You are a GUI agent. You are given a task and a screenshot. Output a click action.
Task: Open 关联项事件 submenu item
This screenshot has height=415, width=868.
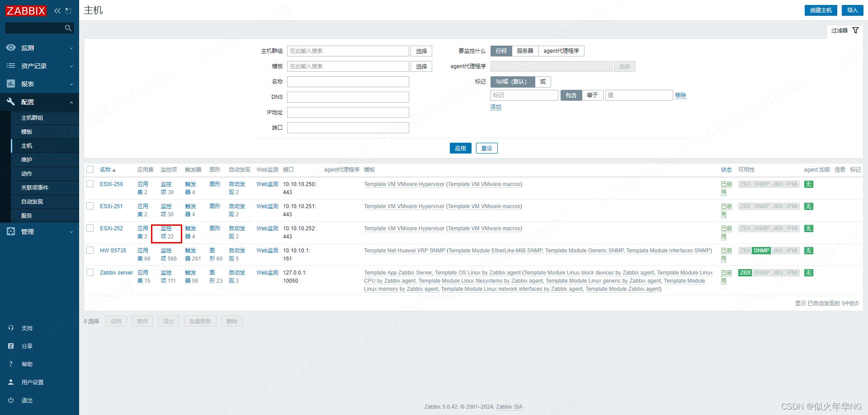[x=45, y=188]
